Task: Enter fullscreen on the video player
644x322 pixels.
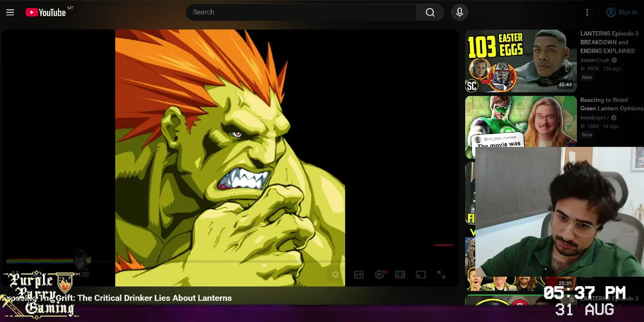Action: coord(441,275)
